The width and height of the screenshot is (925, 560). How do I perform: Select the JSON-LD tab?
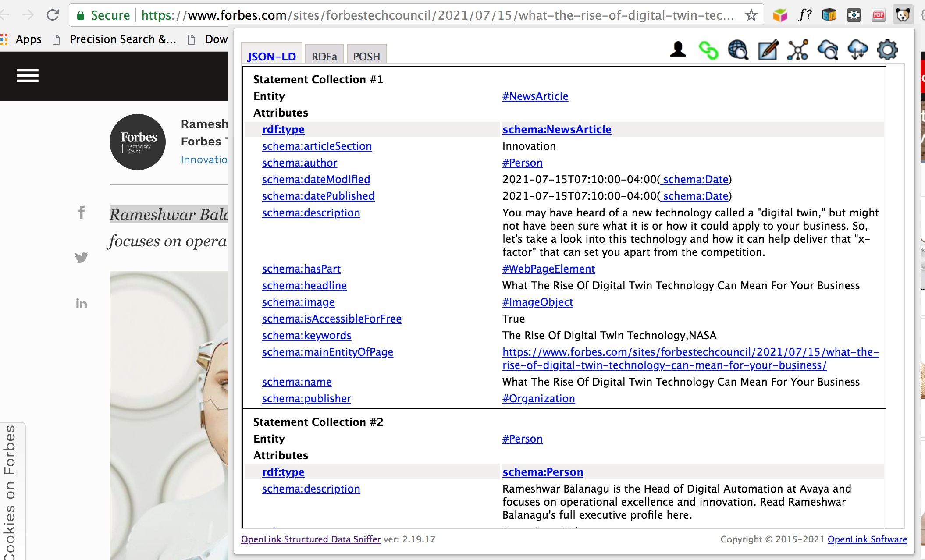click(x=271, y=57)
